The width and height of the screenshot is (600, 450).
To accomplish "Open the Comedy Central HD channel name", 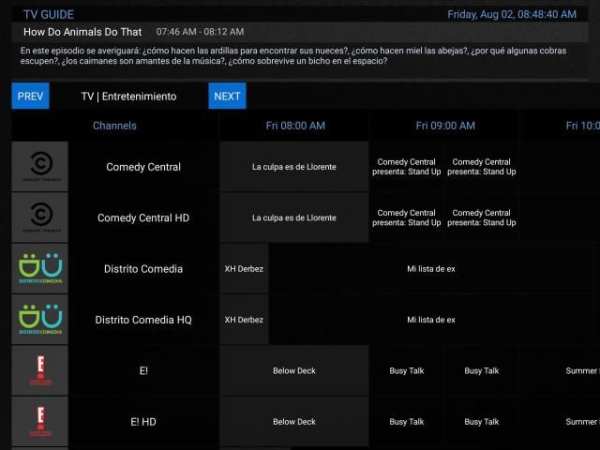I will click(x=143, y=218).
